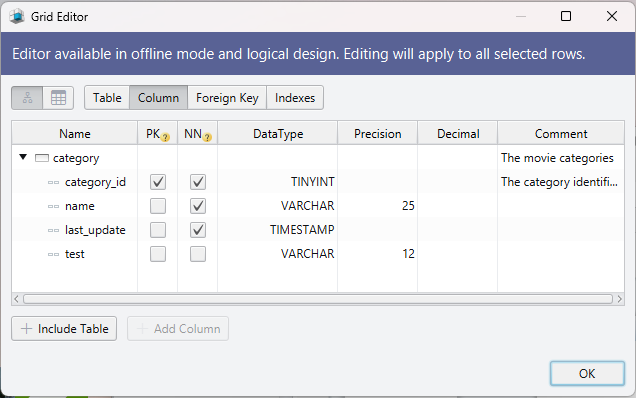Confirm with the OK button
The height and width of the screenshot is (398, 636).
tap(587, 373)
